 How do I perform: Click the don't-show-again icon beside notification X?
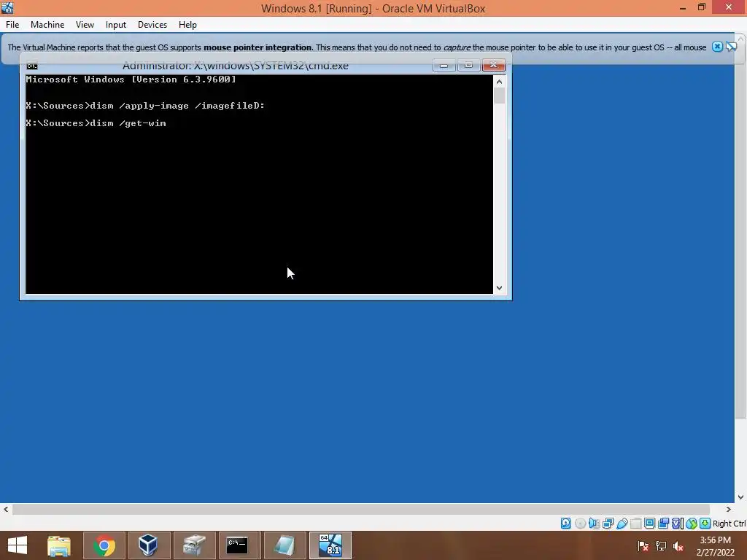pyautogui.click(x=731, y=47)
